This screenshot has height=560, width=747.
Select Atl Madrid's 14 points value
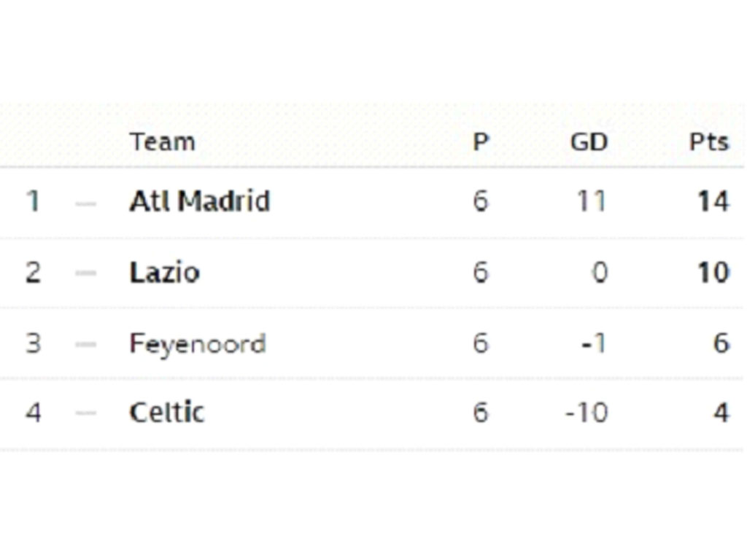713,201
